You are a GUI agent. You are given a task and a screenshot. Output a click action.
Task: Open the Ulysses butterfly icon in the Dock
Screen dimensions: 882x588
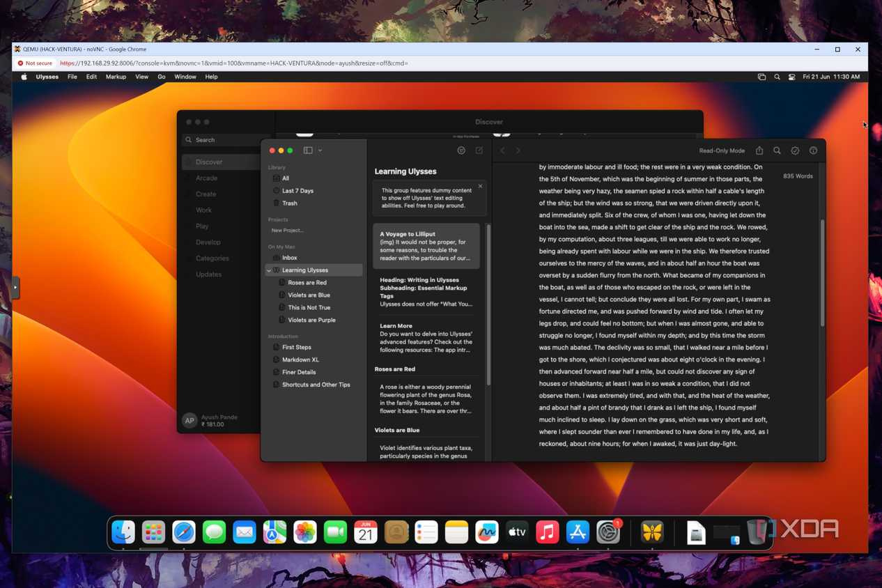pos(652,532)
